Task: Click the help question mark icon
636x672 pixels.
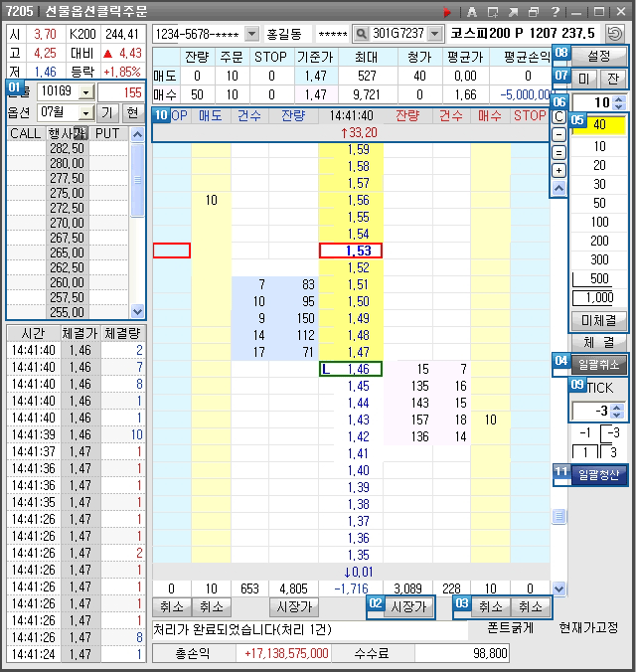Action: pos(555,11)
